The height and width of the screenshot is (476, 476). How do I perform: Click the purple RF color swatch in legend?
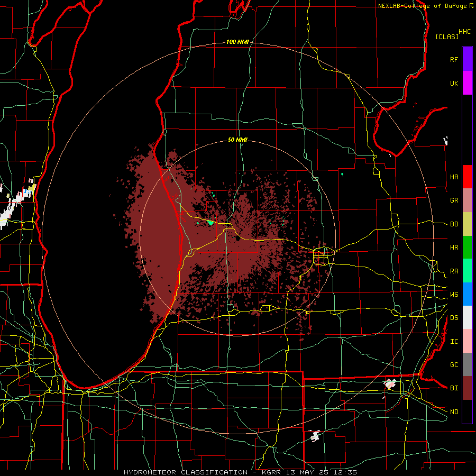467,59
